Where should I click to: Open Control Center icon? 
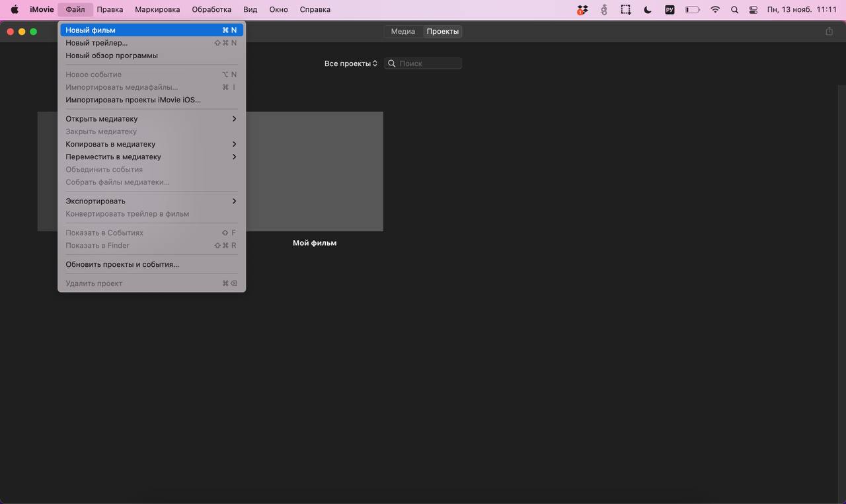point(753,10)
